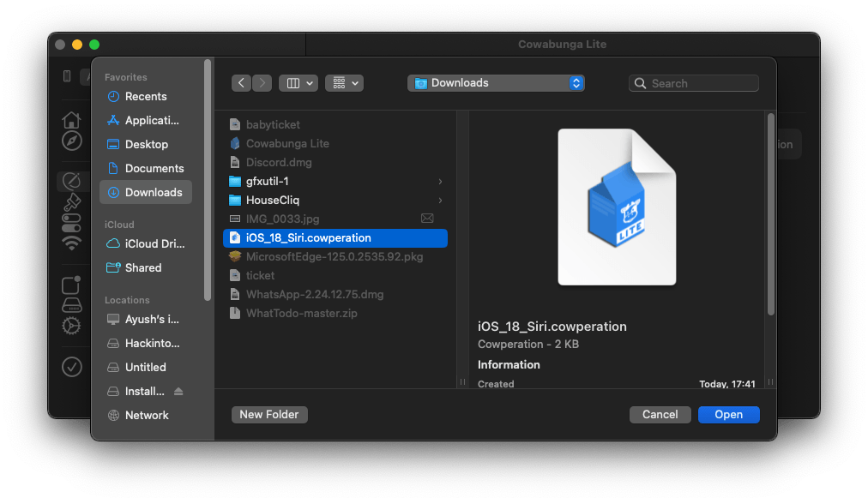Select the toggle switches icon in Cowabunga sidebar
The width and height of the screenshot is (868, 504).
click(71, 223)
